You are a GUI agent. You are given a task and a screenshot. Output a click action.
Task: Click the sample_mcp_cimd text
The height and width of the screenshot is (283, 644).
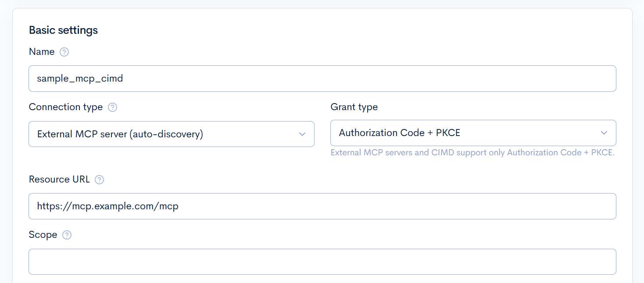point(80,79)
